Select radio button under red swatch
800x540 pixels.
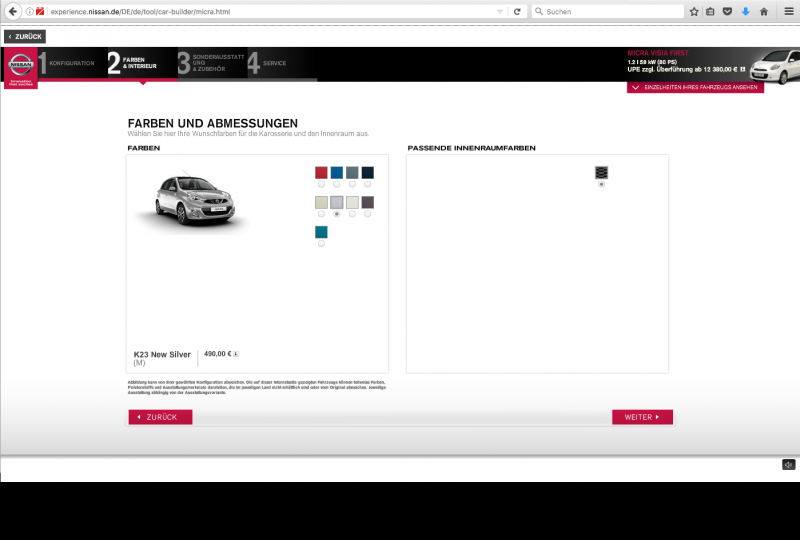[321, 184]
